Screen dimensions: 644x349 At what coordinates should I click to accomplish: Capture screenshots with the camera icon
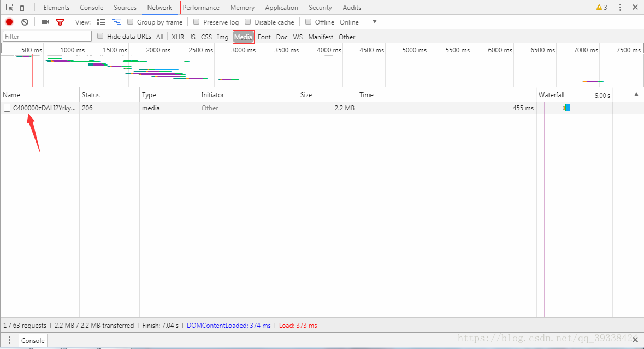pyautogui.click(x=45, y=22)
